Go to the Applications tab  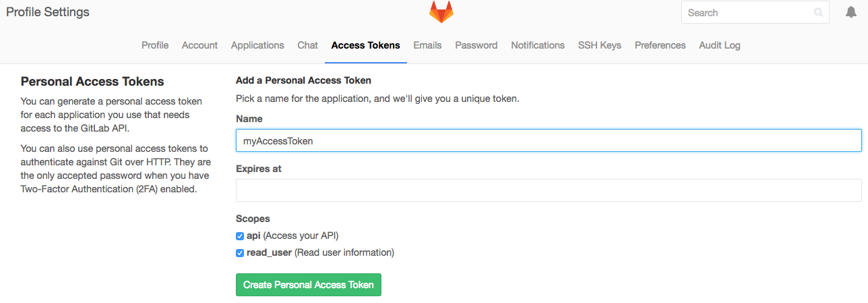point(257,45)
